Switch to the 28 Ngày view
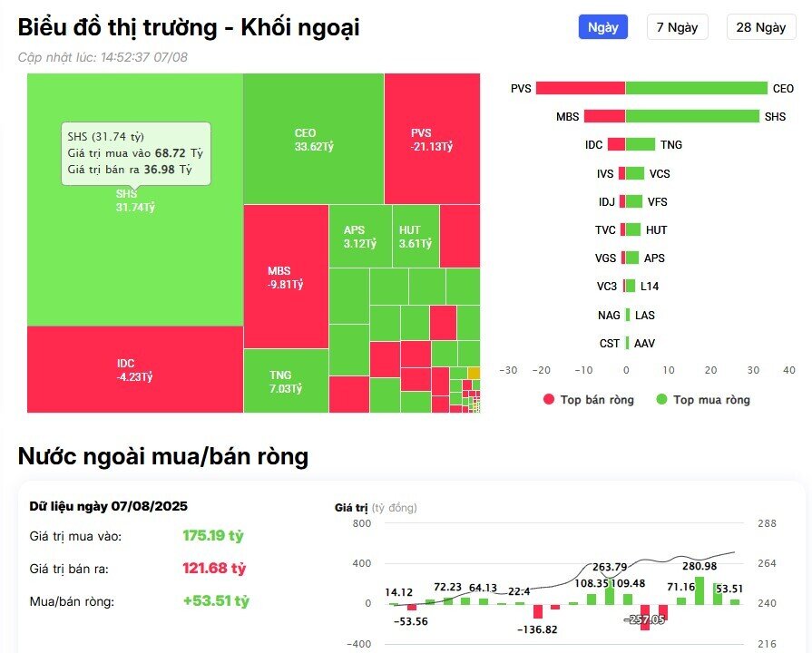812x653 pixels. (760, 27)
